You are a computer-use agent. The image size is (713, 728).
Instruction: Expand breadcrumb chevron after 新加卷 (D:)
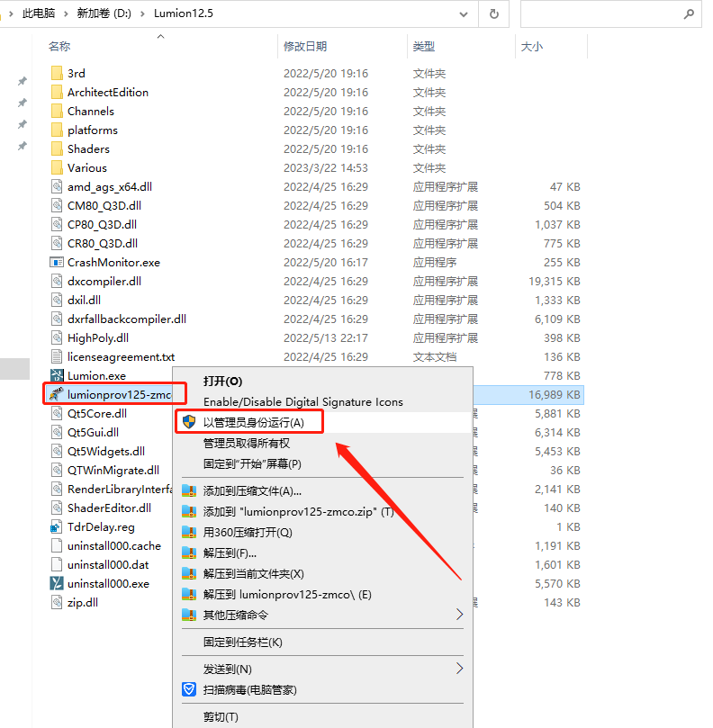click(x=142, y=13)
